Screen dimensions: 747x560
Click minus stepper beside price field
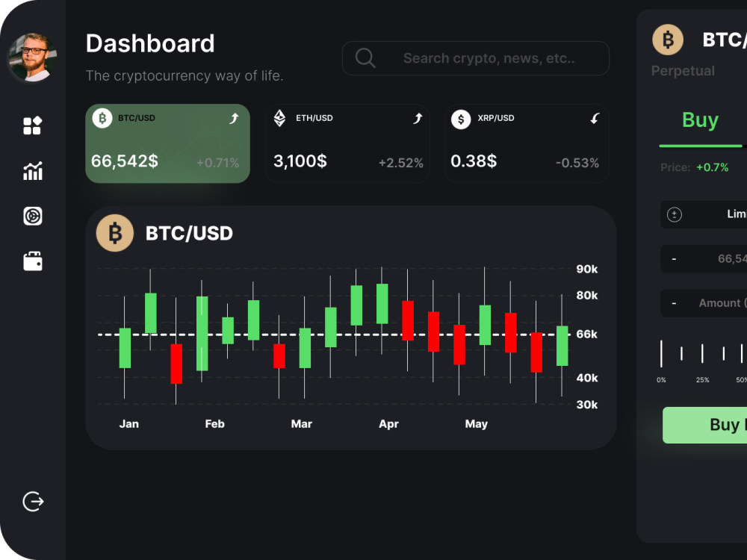[674, 259]
